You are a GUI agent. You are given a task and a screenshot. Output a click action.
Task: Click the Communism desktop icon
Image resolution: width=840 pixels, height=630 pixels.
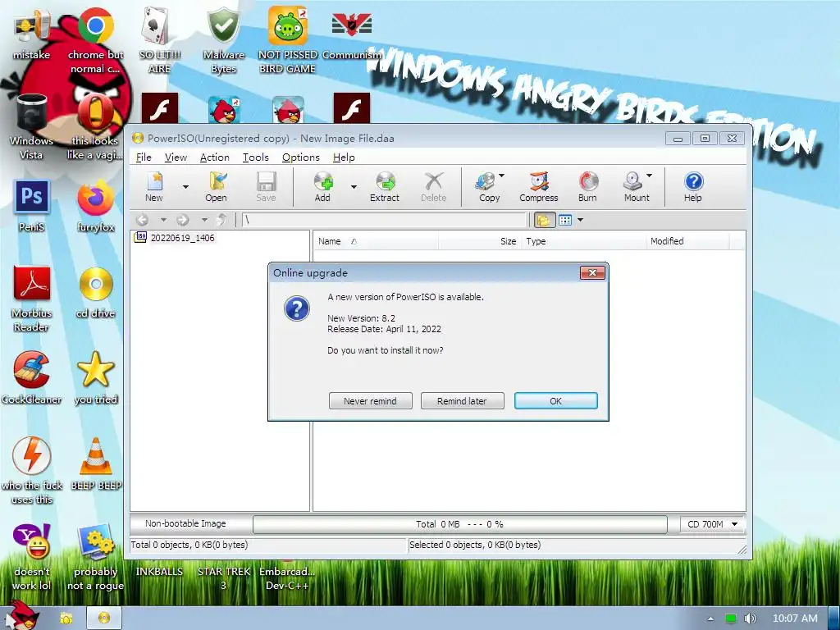pyautogui.click(x=351, y=34)
